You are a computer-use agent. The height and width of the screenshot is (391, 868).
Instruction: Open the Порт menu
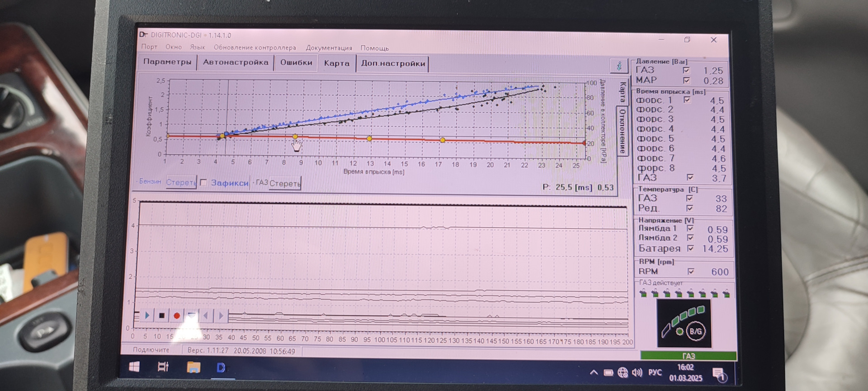149,47
